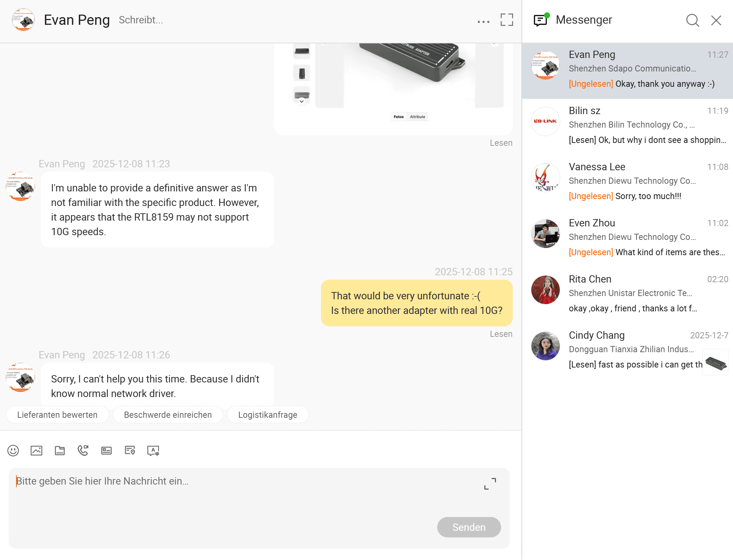Switch to Attribute tab in product image
Viewport: 733px width, 560px height.
417,117
